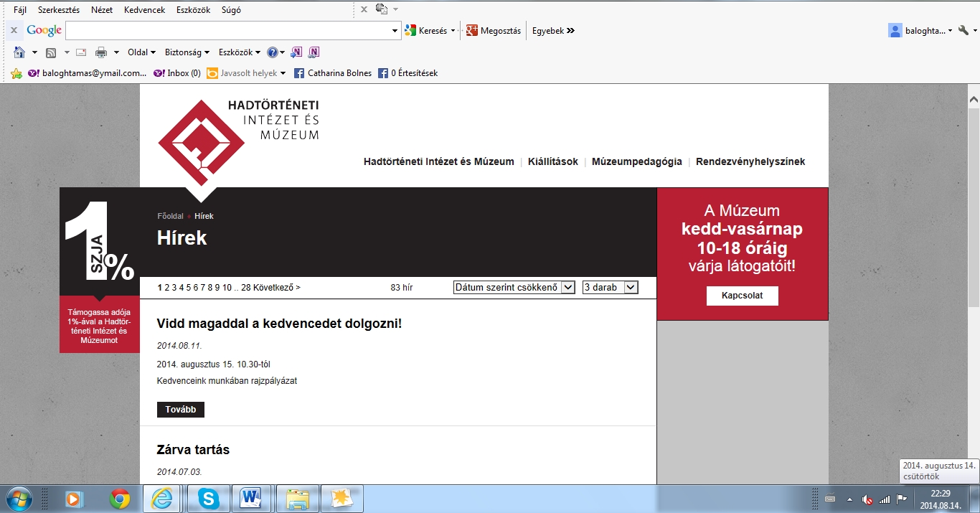
Task: Open the Home page icon in the command bar
Action: pos(19,52)
